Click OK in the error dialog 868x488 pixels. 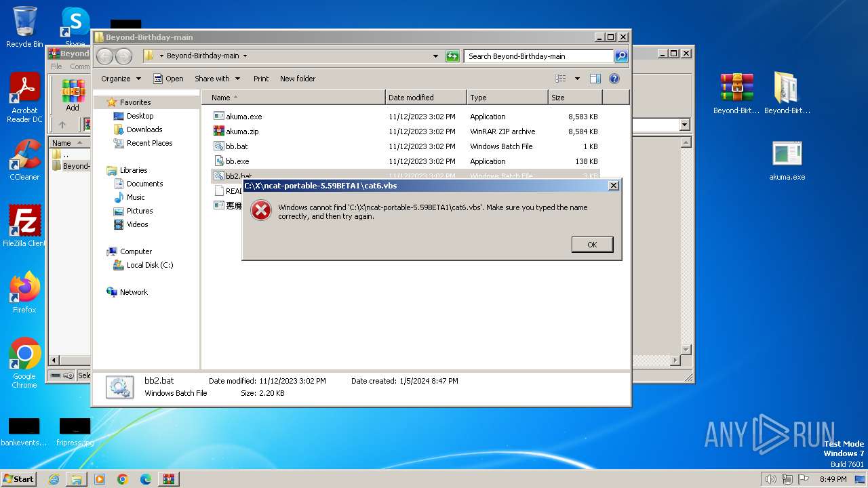[x=592, y=245]
